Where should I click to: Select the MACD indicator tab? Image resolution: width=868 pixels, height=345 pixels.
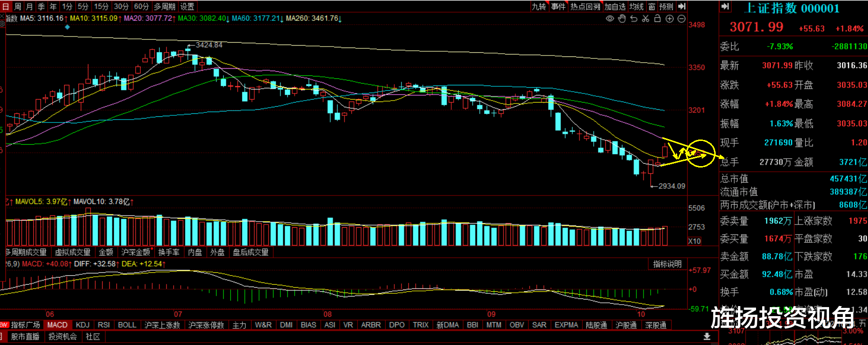coord(57,325)
